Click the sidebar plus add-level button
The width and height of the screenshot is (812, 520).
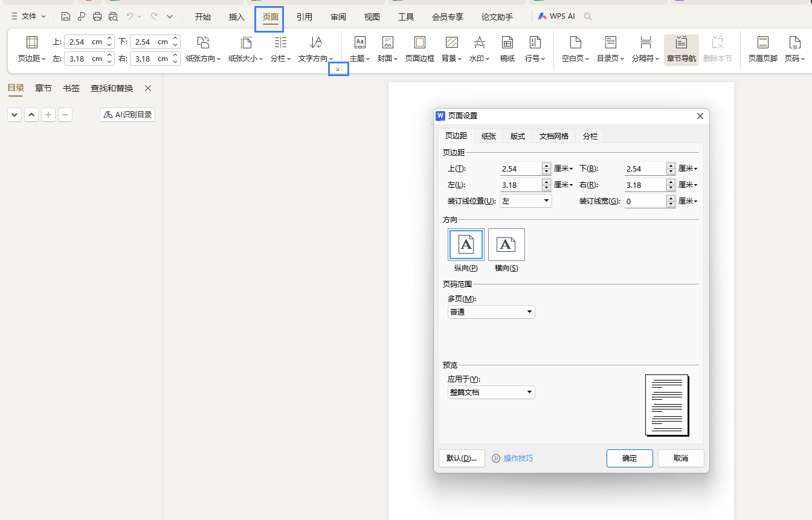(48, 114)
